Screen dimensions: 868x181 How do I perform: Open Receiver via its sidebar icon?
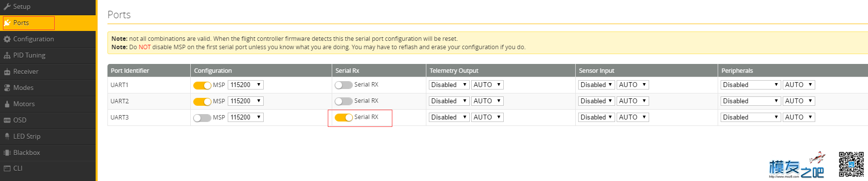point(7,71)
